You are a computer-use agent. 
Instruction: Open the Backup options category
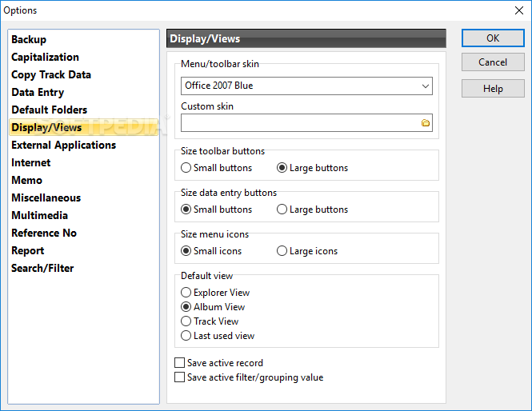pyautogui.click(x=29, y=39)
